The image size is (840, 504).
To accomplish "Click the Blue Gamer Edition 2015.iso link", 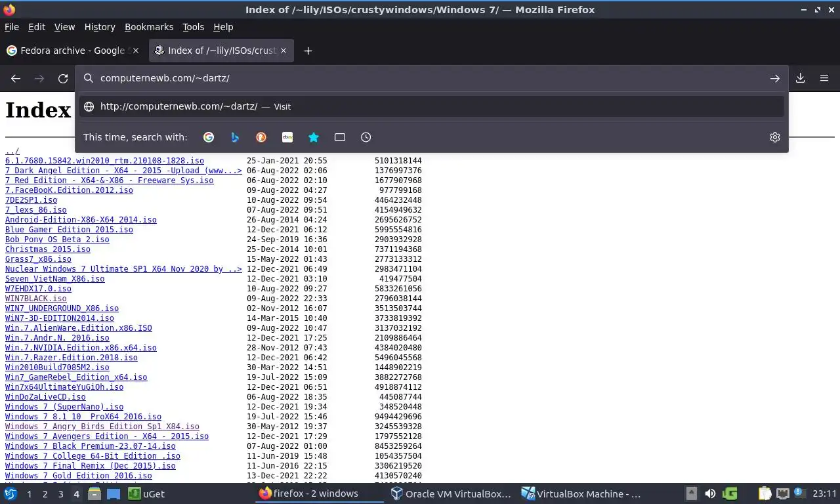I will tap(69, 230).
